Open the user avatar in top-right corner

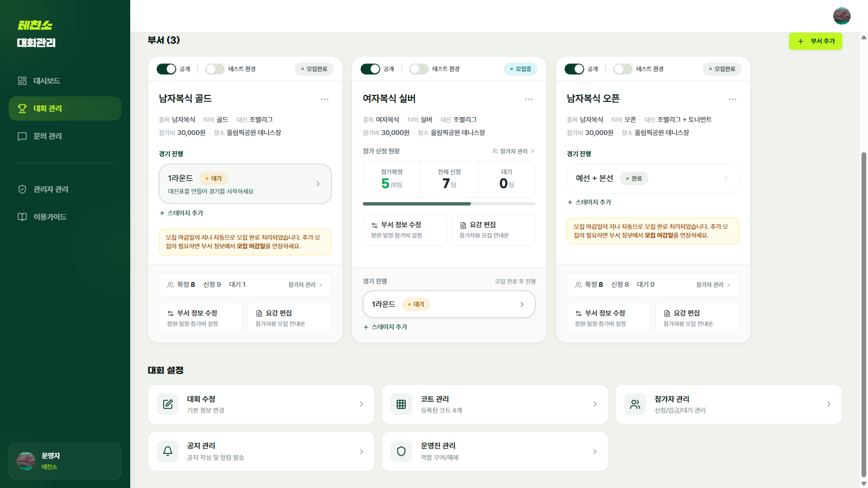tap(842, 16)
